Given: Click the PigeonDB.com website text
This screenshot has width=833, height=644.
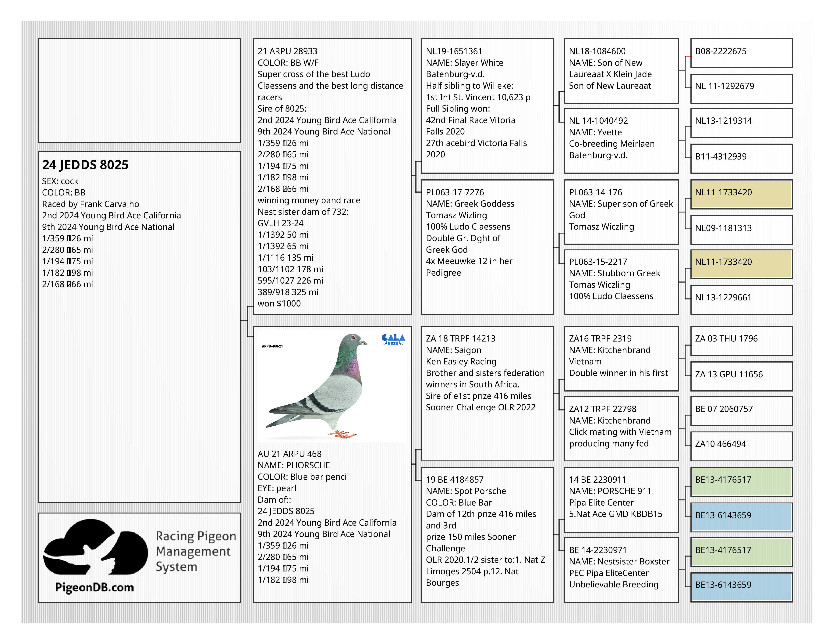Looking at the screenshot, I should [x=95, y=587].
